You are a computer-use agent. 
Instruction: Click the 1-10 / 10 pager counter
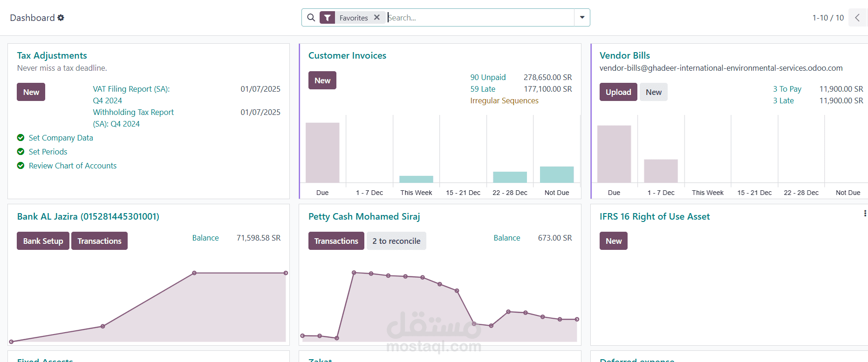coord(828,18)
